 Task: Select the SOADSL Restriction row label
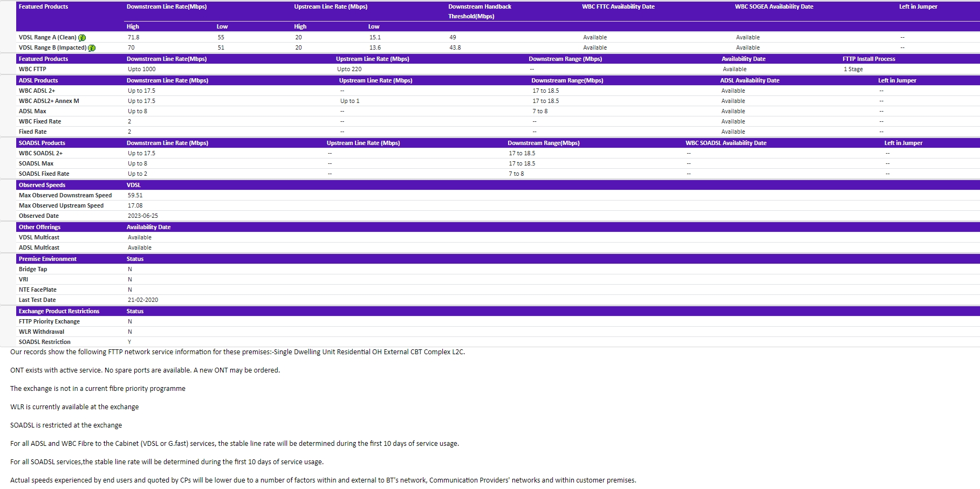(x=44, y=342)
